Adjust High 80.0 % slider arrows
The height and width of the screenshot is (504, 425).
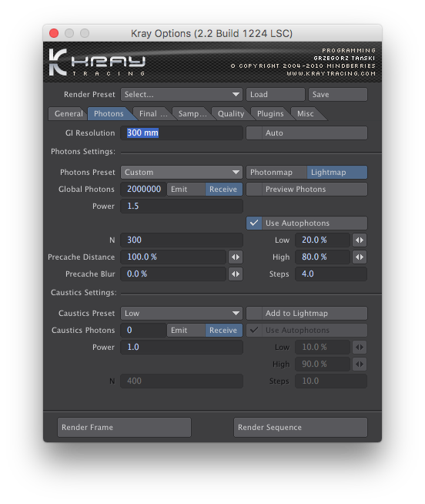360,257
